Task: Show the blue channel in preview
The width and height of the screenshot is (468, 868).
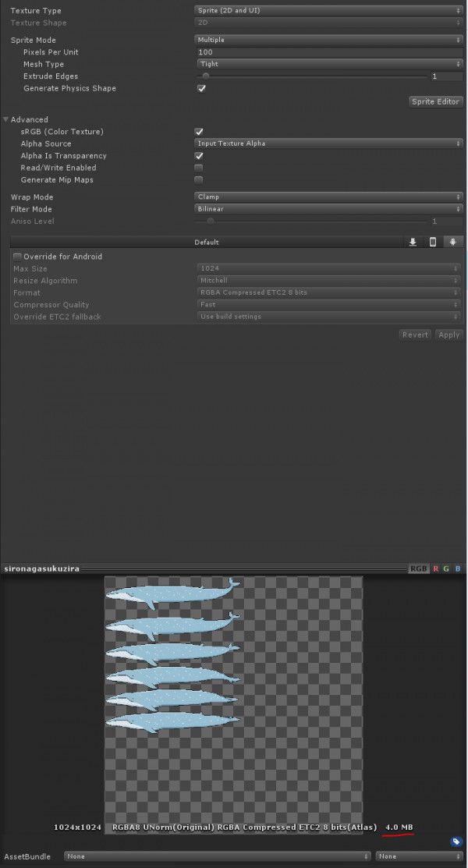Action: tap(458, 569)
